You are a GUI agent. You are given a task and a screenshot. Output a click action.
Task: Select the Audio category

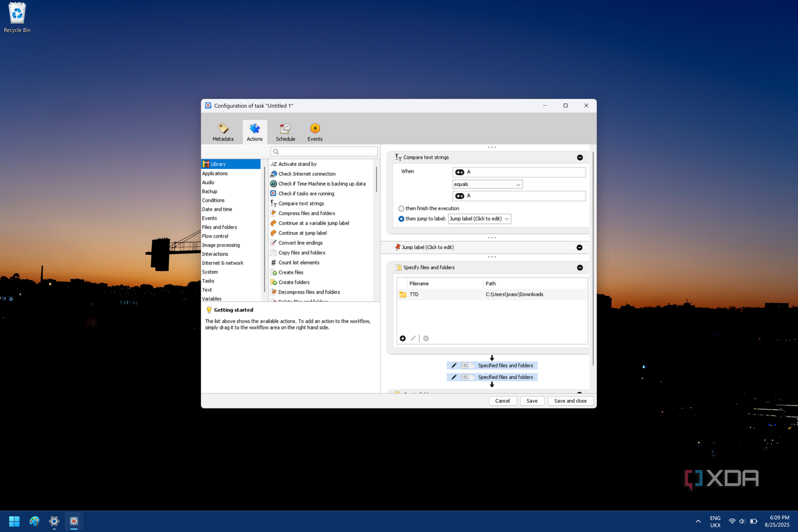coord(208,182)
